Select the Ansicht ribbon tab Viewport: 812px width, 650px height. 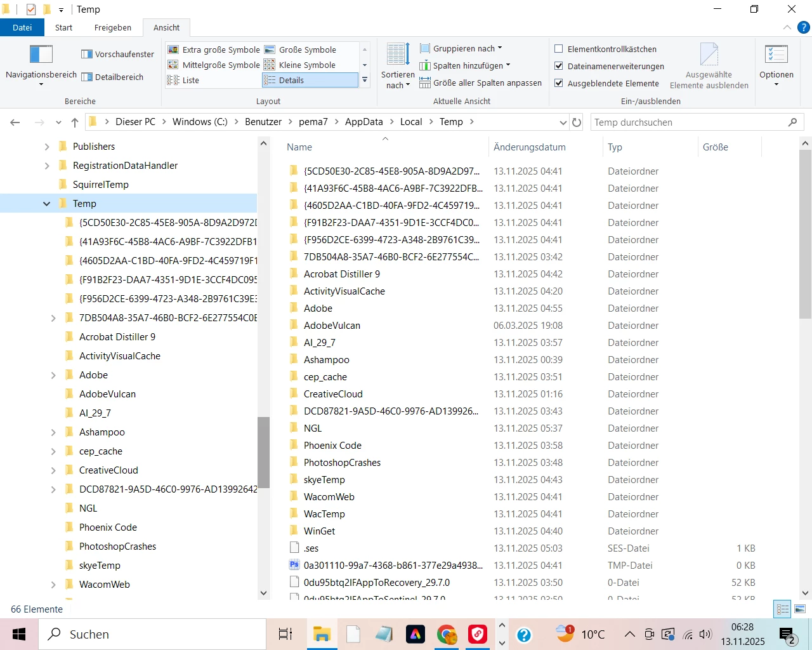[x=166, y=27]
